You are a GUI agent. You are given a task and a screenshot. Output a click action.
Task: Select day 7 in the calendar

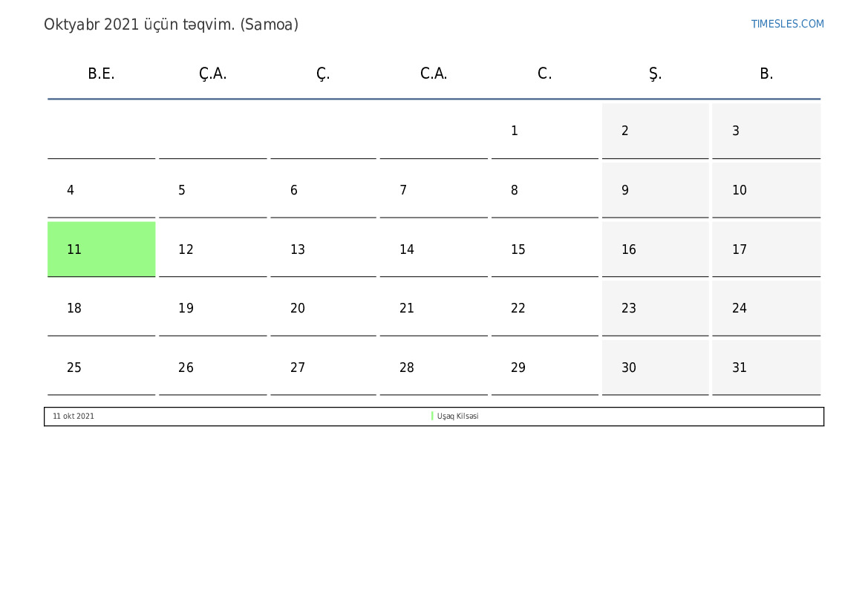[434, 190]
